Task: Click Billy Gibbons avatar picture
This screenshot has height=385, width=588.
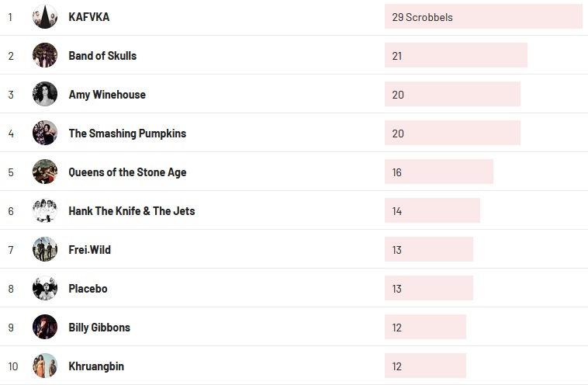Action: pos(45,327)
